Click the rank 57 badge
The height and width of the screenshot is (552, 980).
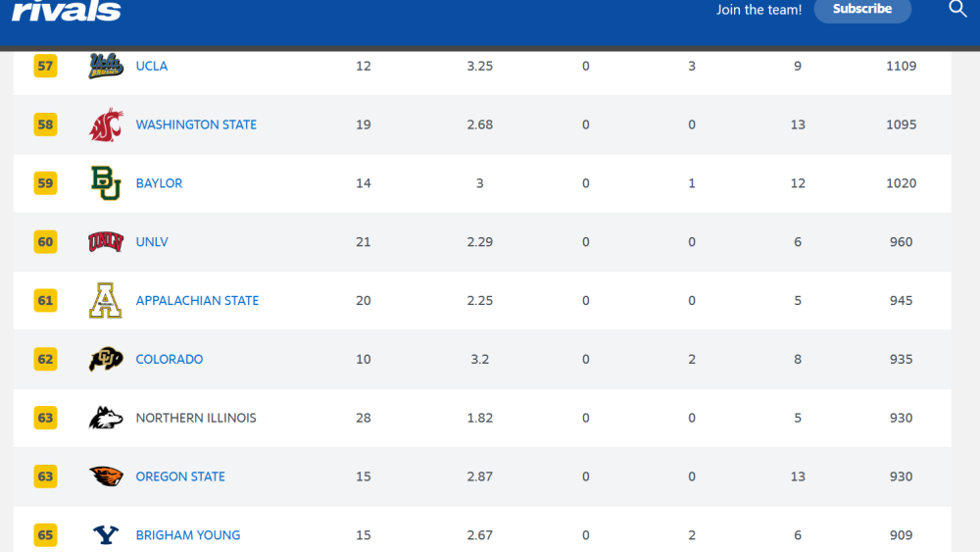(x=46, y=66)
